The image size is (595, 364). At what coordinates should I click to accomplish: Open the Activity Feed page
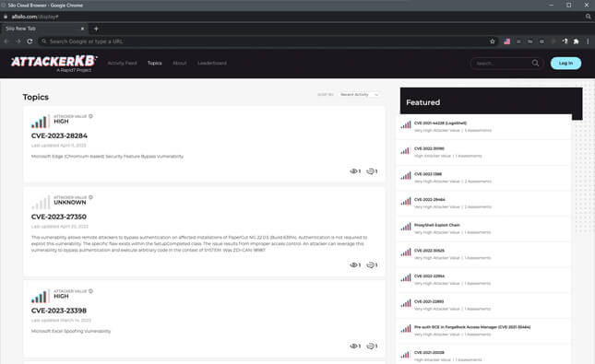click(x=122, y=63)
